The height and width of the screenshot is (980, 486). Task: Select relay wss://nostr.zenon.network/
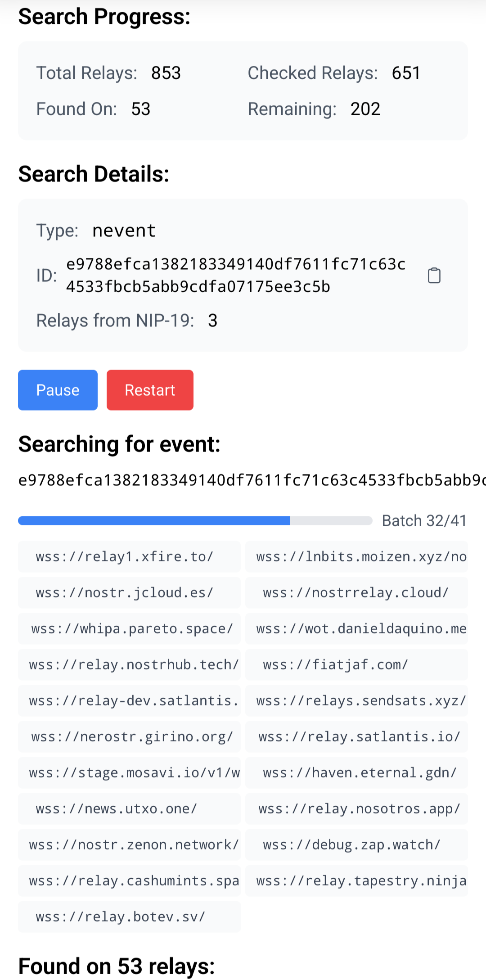pos(129,845)
